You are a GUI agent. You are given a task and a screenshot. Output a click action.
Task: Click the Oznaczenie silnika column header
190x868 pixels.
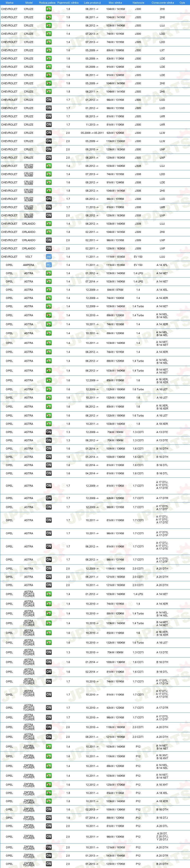[163, 3]
